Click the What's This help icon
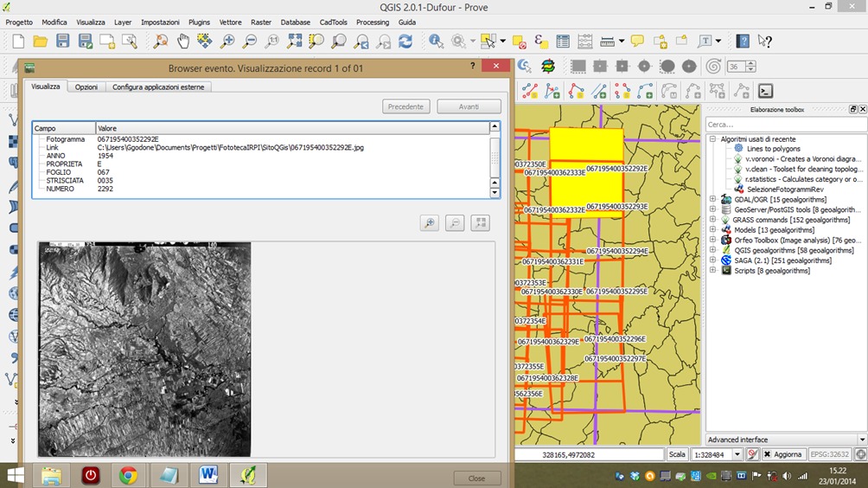 pos(765,41)
